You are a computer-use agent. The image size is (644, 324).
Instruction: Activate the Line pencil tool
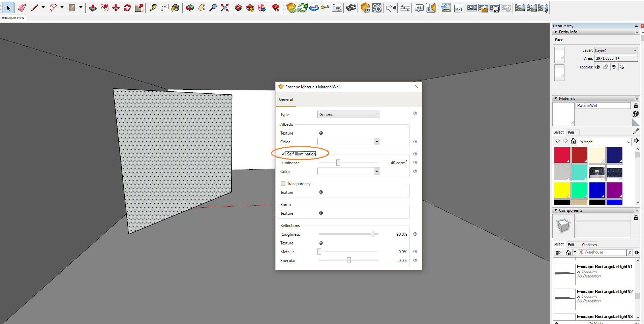tap(35, 8)
